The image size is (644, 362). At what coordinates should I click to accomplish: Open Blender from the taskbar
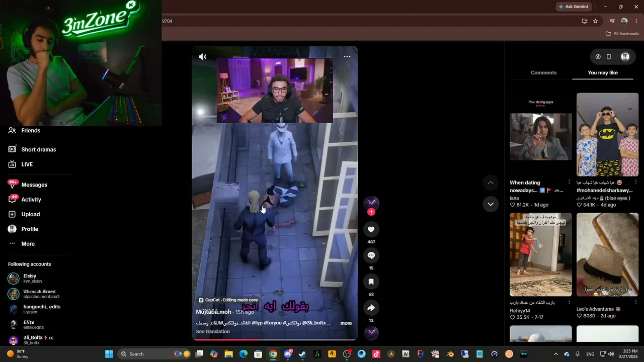click(450, 354)
